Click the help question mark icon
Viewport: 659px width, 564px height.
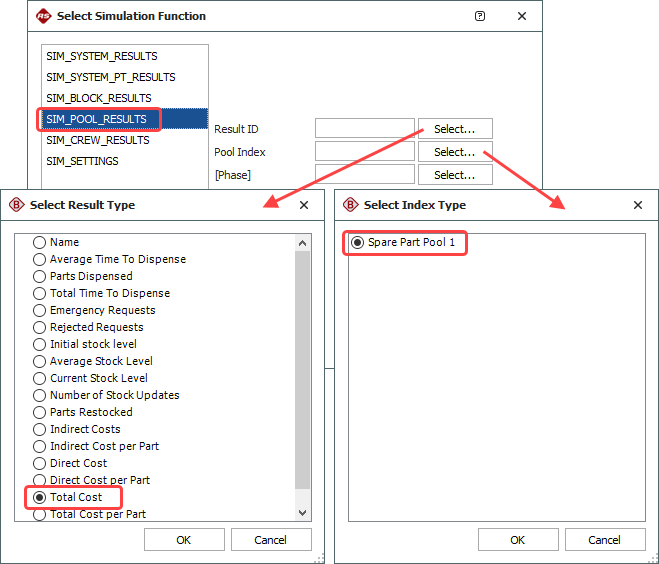point(480,16)
